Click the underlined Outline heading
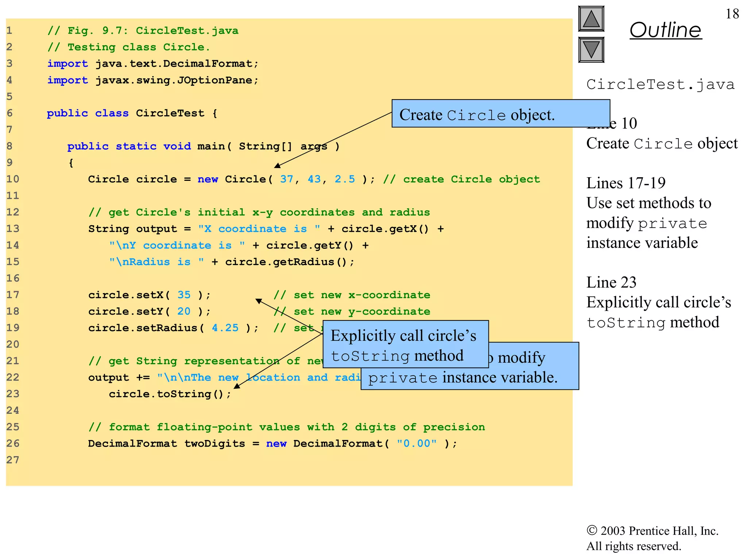Image resolution: width=747 pixels, height=560 pixels. tap(665, 30)
